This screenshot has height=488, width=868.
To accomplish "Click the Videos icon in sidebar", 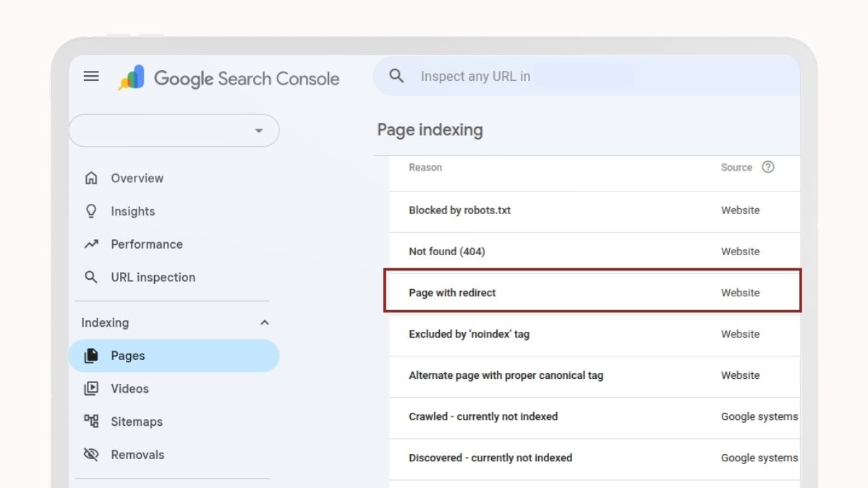I will (91, 388).
